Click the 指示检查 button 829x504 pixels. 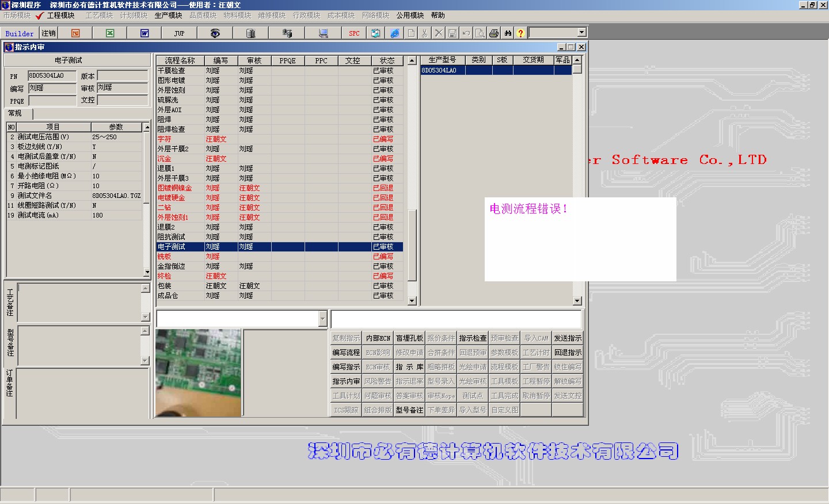(x=473, y=338)
